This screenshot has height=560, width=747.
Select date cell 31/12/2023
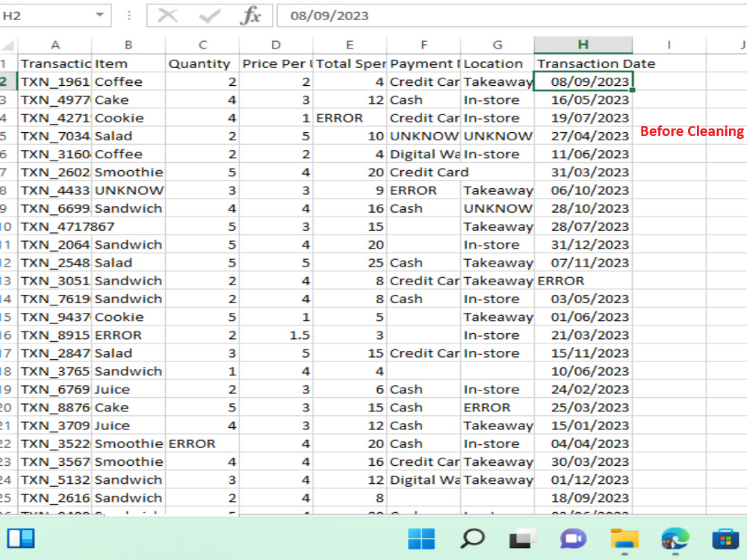tap(583, 244)
